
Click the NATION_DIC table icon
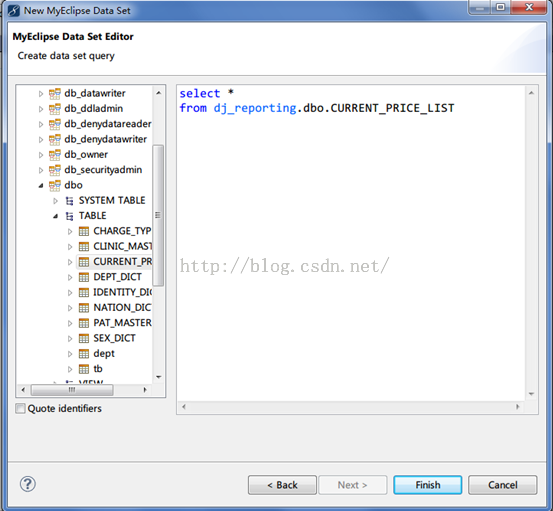click(84, 308)
